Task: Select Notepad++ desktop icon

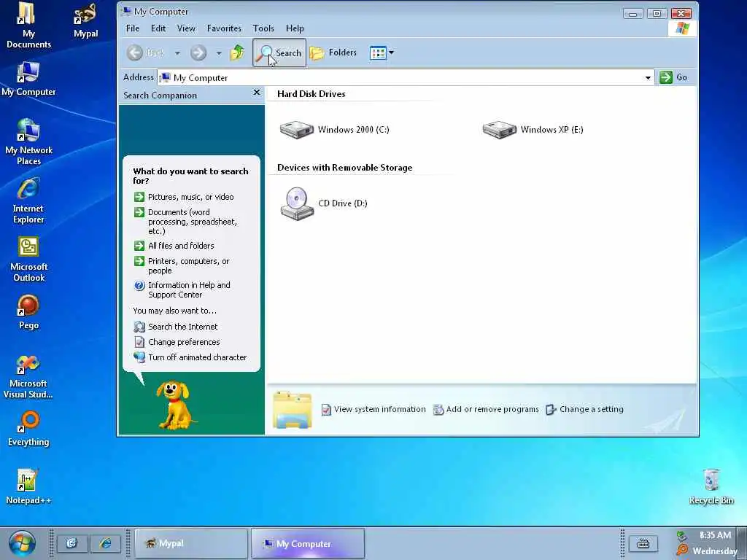Action: coord(28,486)
